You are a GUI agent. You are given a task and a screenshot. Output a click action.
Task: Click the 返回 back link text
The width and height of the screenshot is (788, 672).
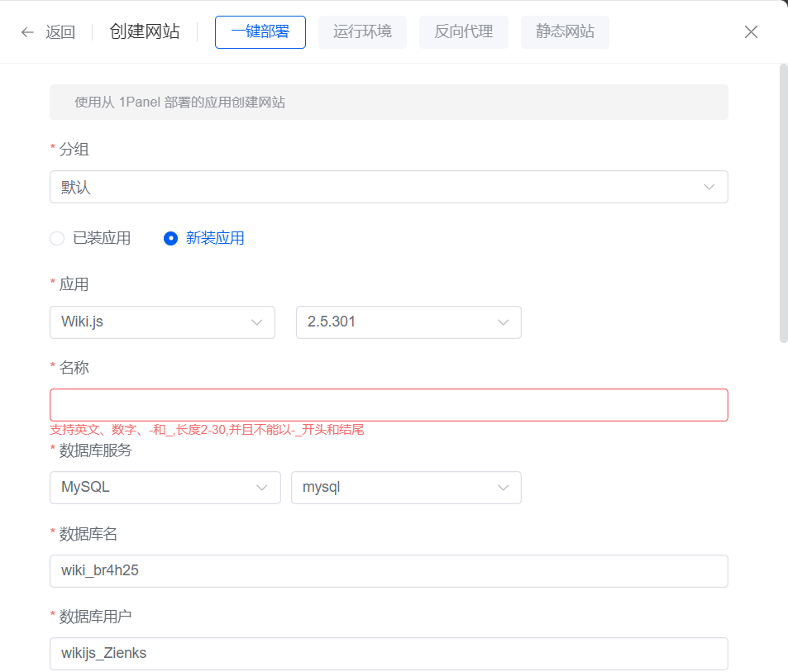[x=60, y=32]
